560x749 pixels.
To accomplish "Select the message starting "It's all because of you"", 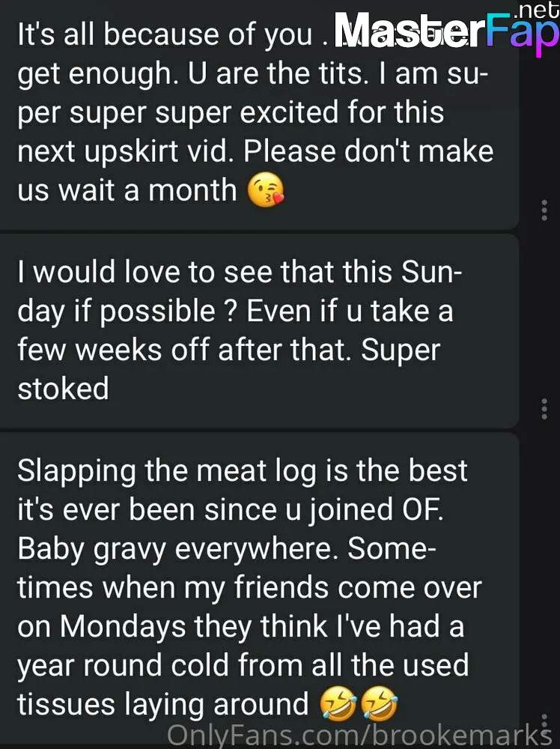I will click(259, 114).
